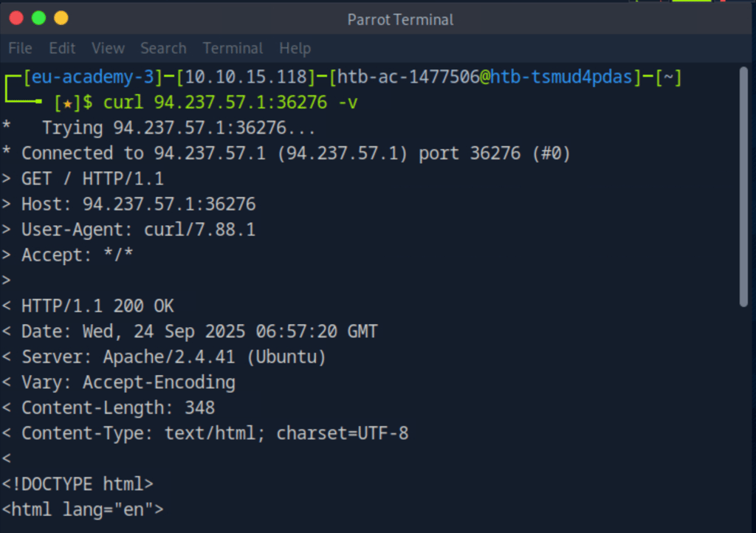Click the star symbol in the prompt
This screenshot has width=756, height=533.
[x=67, y=103]
